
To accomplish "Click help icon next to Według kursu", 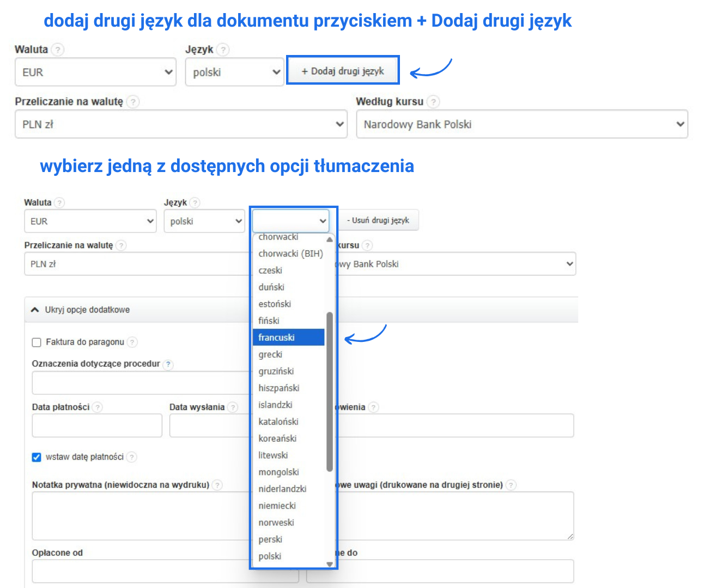I will [x=433, y=102].
